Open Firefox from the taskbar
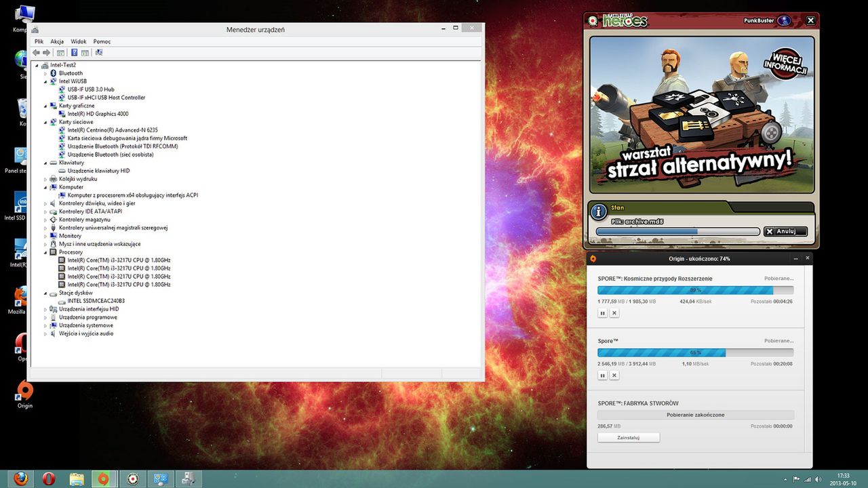This screenshot has height=488, width=868. 20,479
